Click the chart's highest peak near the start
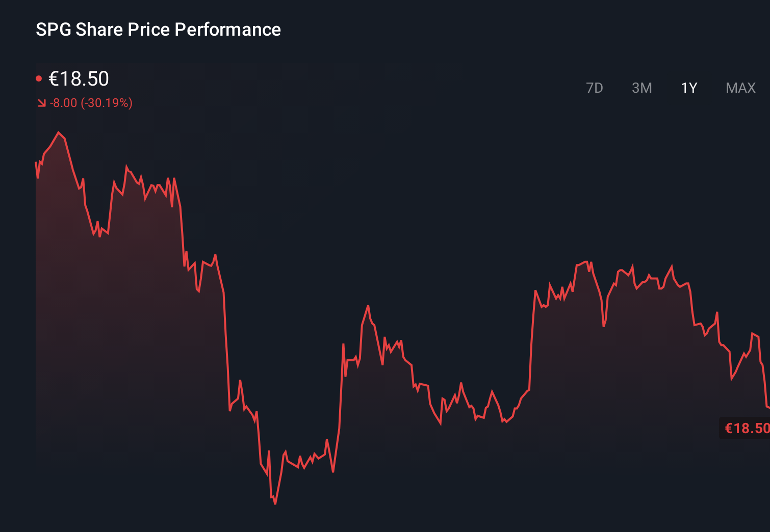770x532 pixels. point(59,131)
